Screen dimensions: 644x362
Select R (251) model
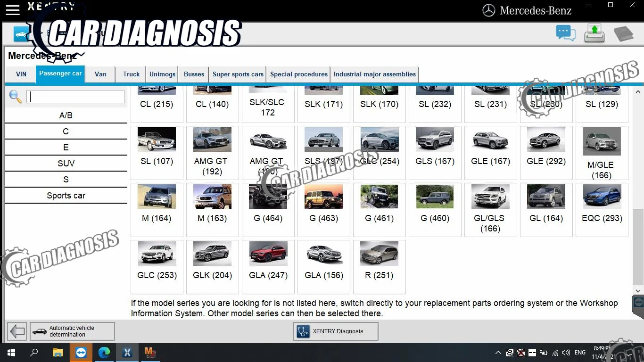point(380,267)
